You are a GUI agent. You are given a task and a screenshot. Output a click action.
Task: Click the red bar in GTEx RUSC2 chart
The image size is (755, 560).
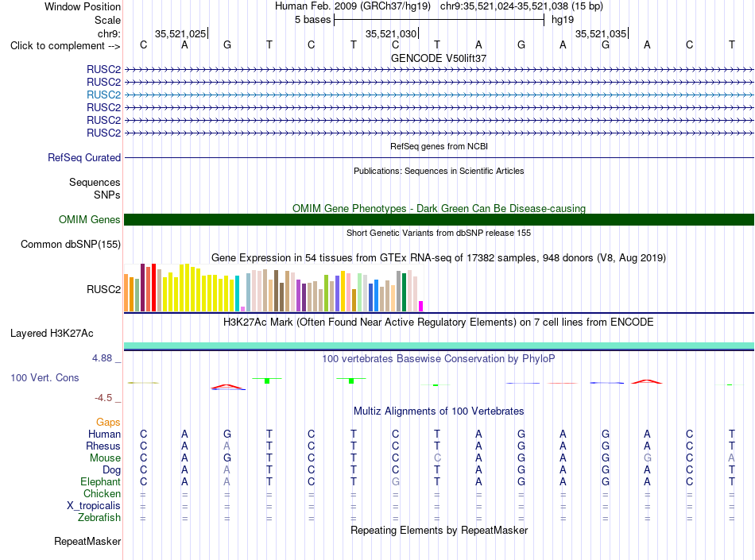(153, 288)
